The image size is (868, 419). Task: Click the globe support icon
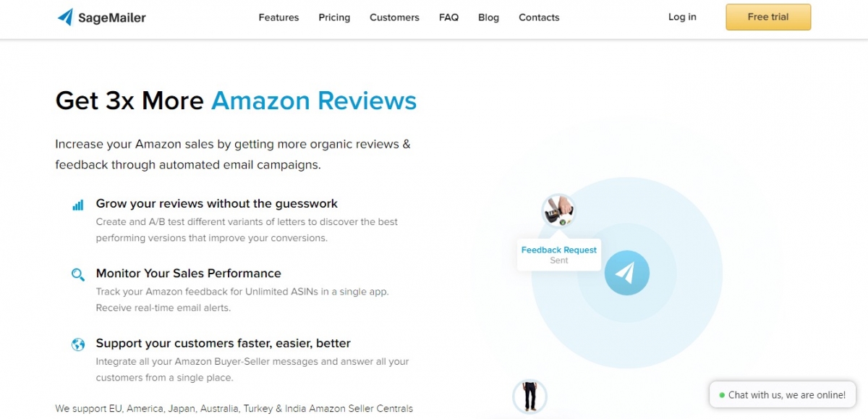pos(78,344)
